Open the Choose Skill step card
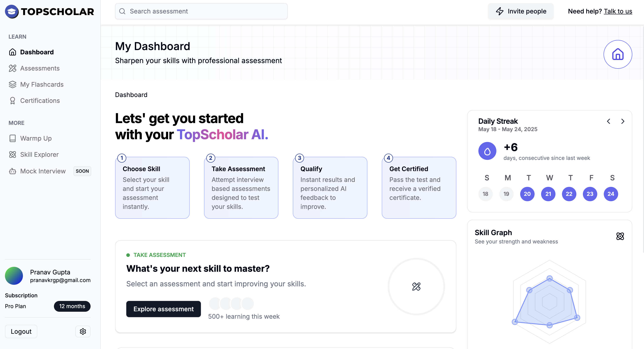 click(152, 188)
